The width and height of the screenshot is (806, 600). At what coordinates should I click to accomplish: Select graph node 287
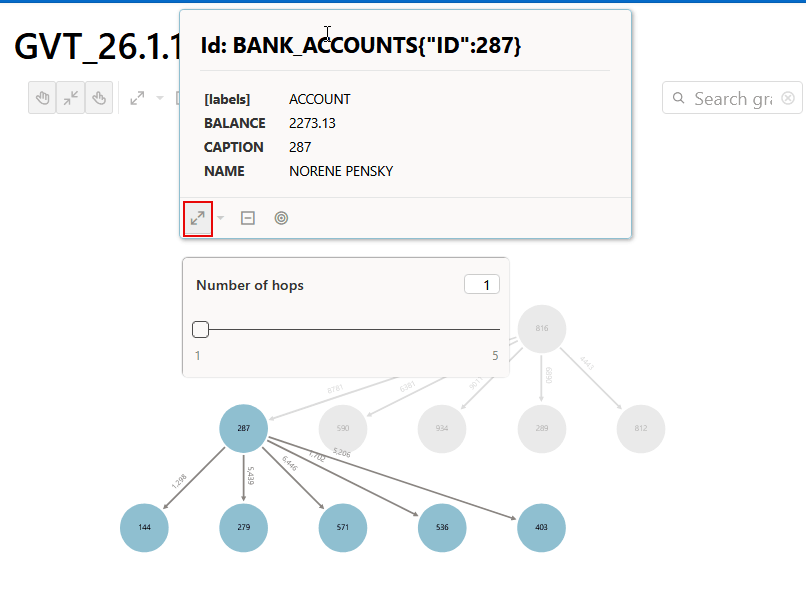point(244,428)
